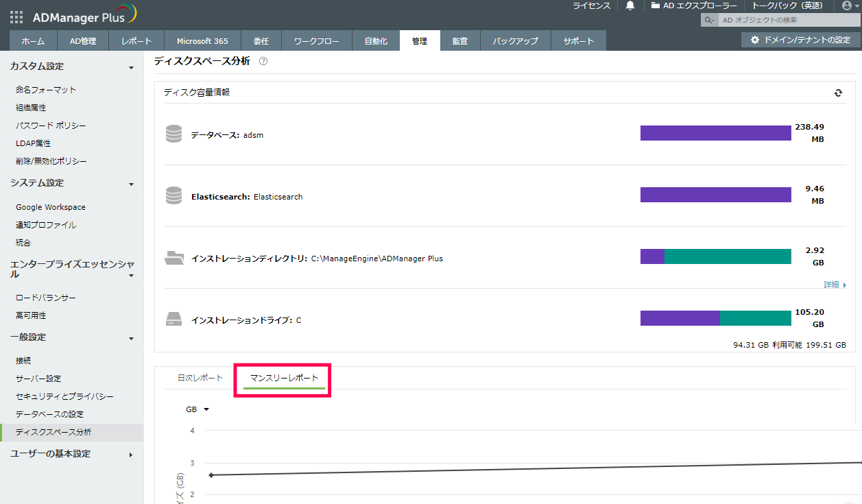Refresh the disk capacity information
Image resolution: width=862 pixels, height=504 pixels.
coord(838,93)
